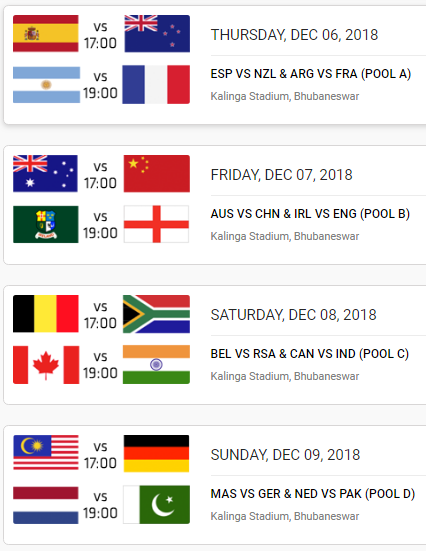Click the Belgium flag icon
Viewport: 426px width, 551px height.
point(46,314)
